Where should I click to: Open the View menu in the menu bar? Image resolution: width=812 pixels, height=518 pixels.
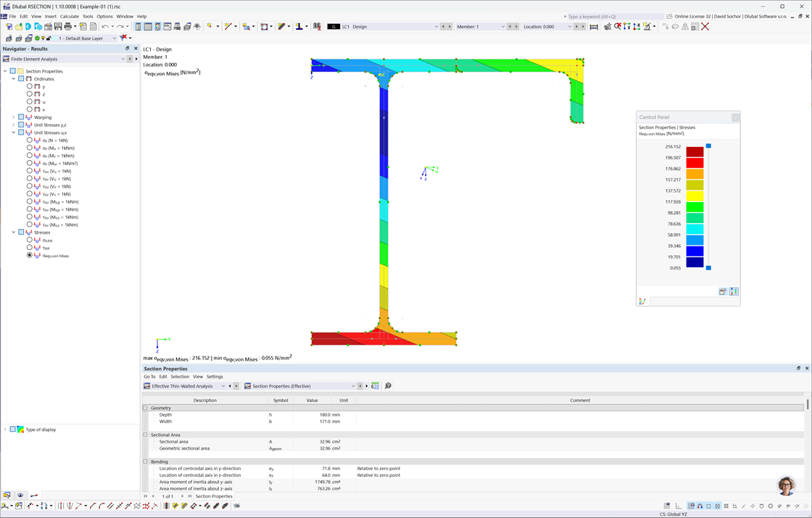click(x=36, y=16)
